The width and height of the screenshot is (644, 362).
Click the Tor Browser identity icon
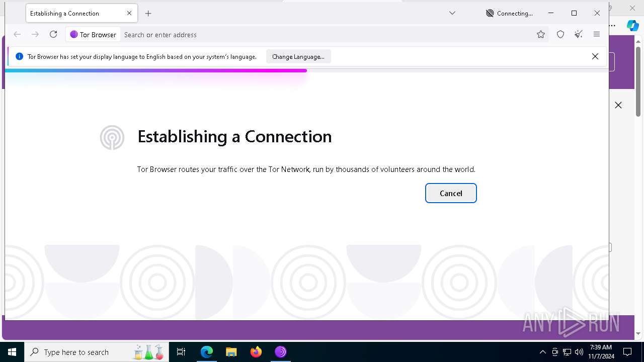point(93,35)
